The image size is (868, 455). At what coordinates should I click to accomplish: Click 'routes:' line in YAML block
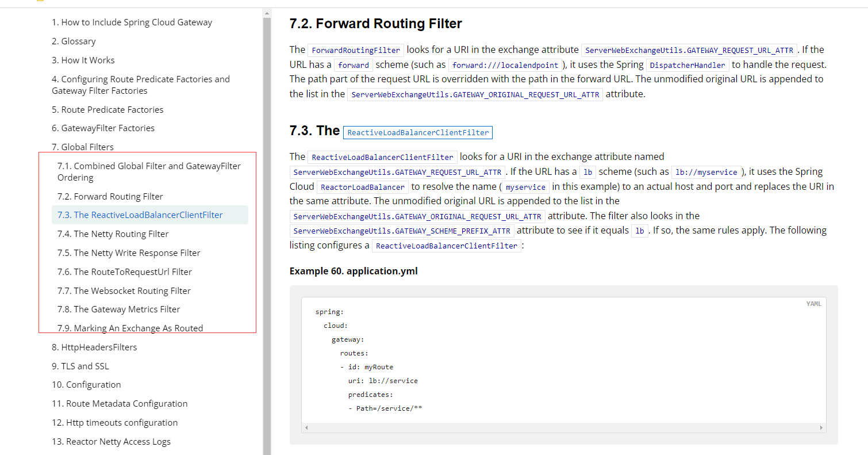tap(354, 353)
